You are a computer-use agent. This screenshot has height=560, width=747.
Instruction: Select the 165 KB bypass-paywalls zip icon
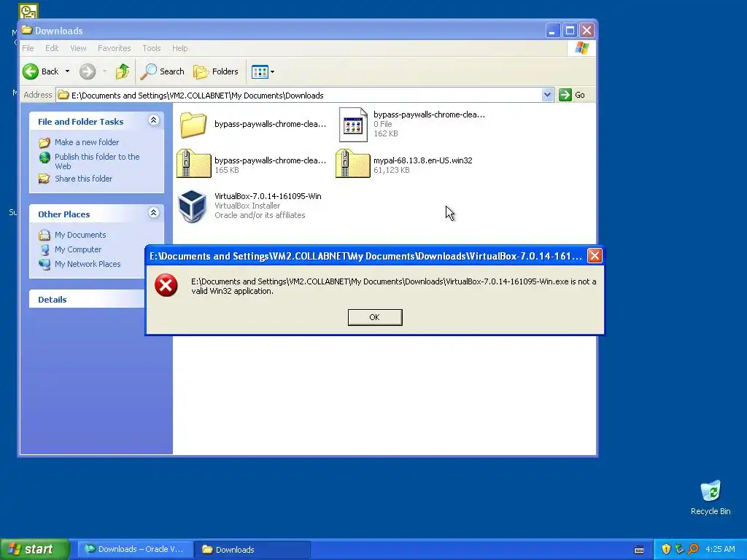point(193,164)
